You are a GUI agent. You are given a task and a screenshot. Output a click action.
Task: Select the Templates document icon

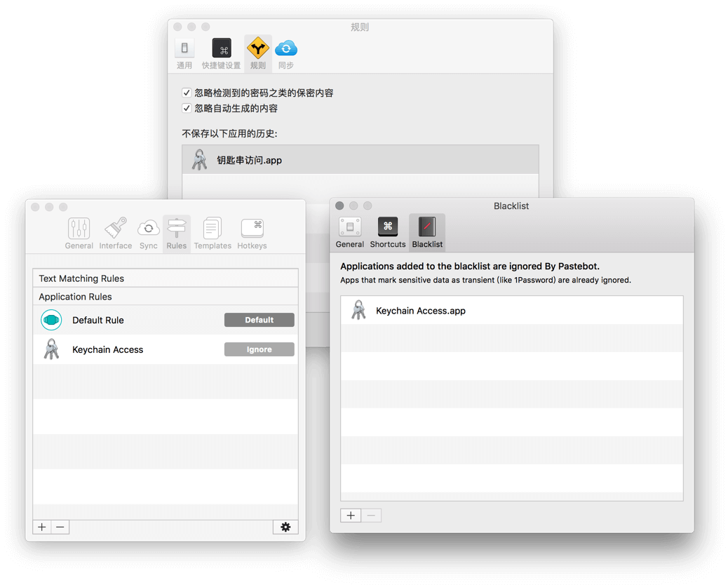(x=213, y=229)
